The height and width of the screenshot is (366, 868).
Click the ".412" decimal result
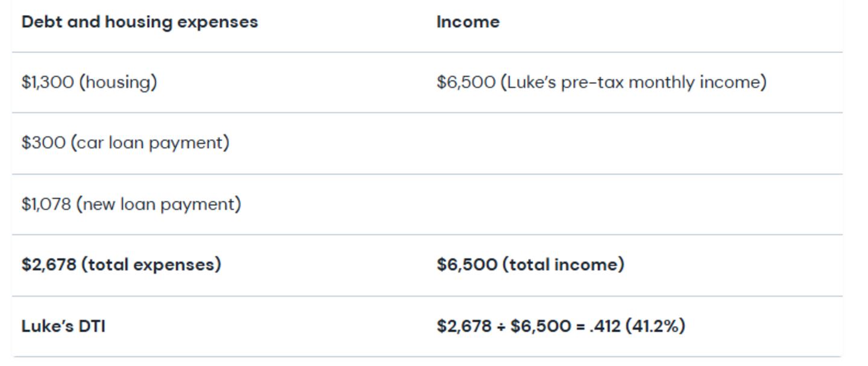(605, 326)
